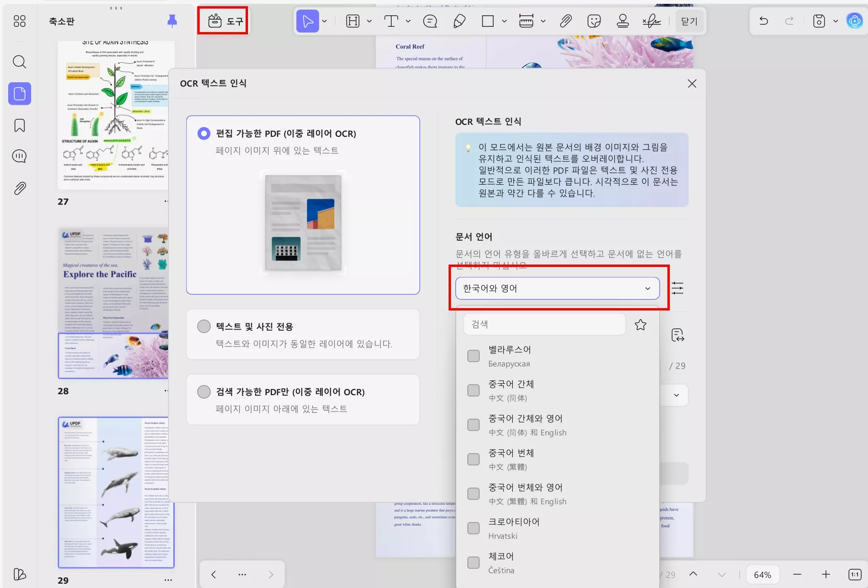Check the 중국어 간체 language option
868x588 pixels.
pyautogui.click(x=473, y=390)
